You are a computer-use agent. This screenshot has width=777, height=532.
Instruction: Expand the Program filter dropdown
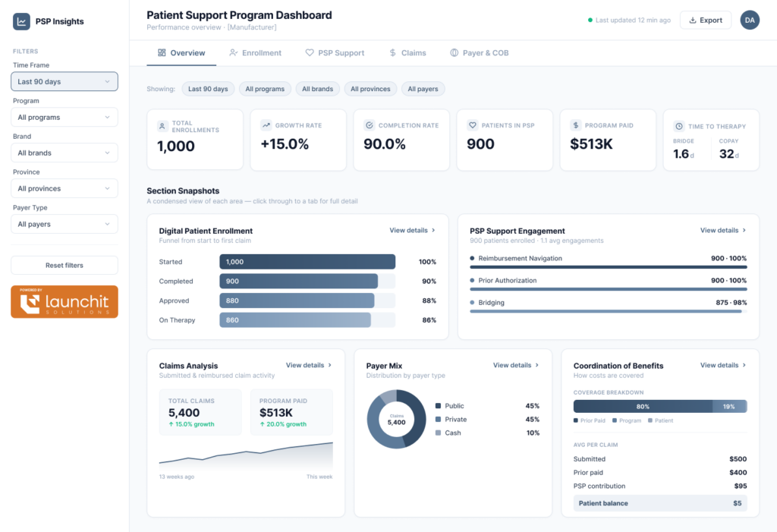pyautogui.click(x=64, y=118)
